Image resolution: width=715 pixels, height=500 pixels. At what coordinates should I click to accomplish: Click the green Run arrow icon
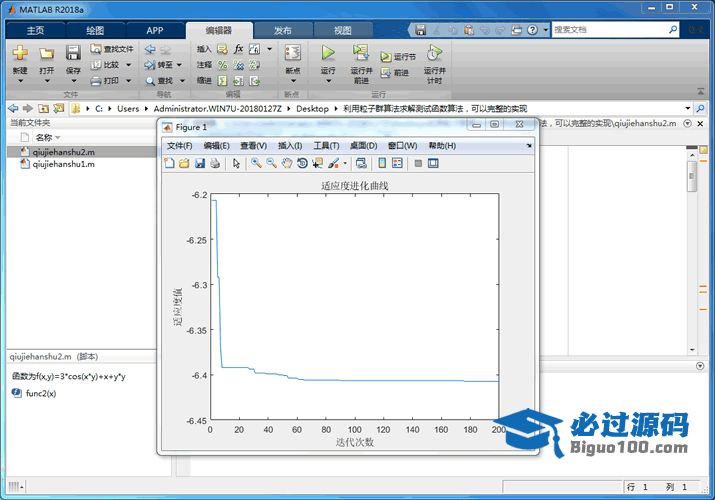point(327,52)
